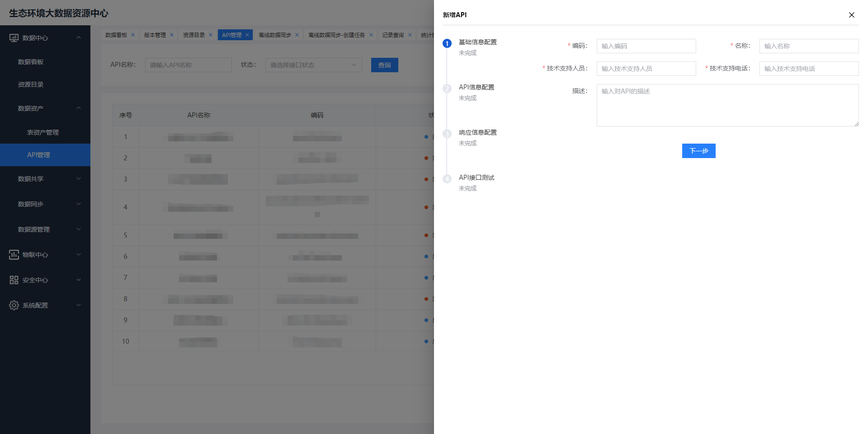
Task: Click step 4 circle for API接口测试
Action: coord(447,179)
